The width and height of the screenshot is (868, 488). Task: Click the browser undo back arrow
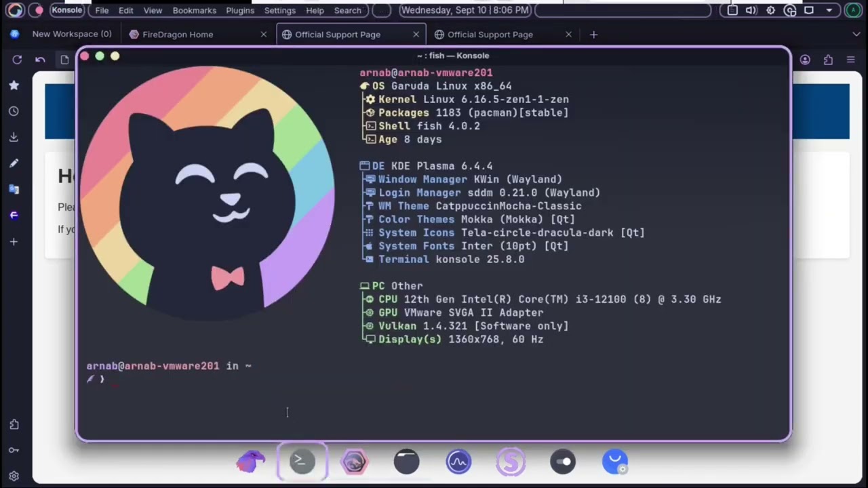pos(40,60)
